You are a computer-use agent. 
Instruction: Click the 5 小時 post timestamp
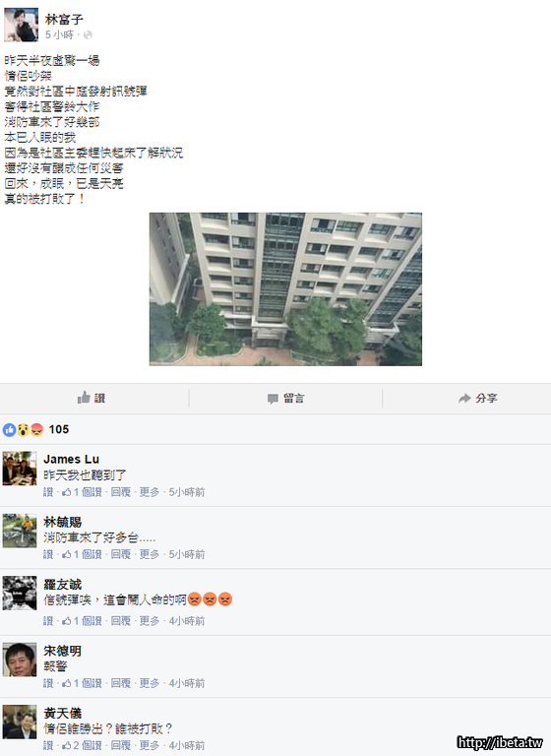point(59,35)
